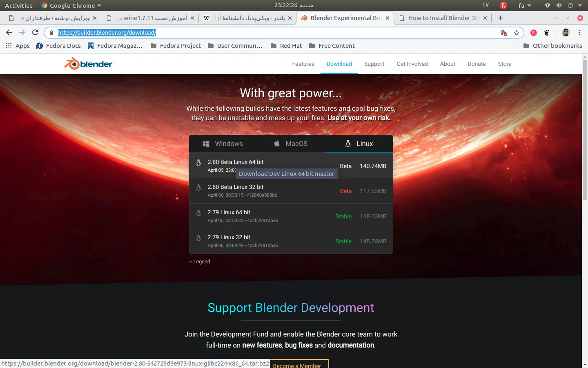Reload the Blender builder page
588x368 pixels.
point(35,32)
